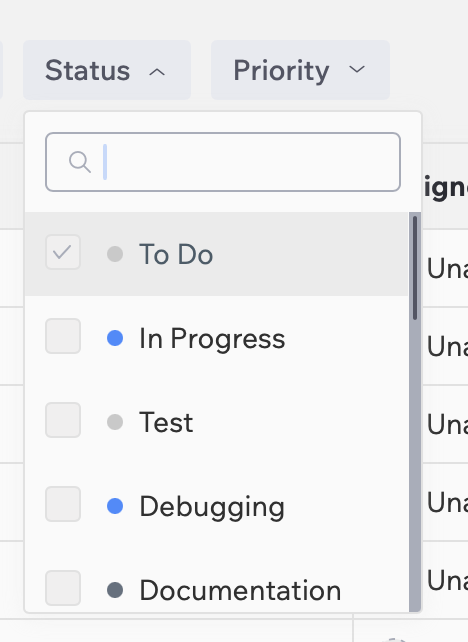Screen dimensions: 468x642
Task: Tick the Documentation checkbox
Action: pos(63,588)
